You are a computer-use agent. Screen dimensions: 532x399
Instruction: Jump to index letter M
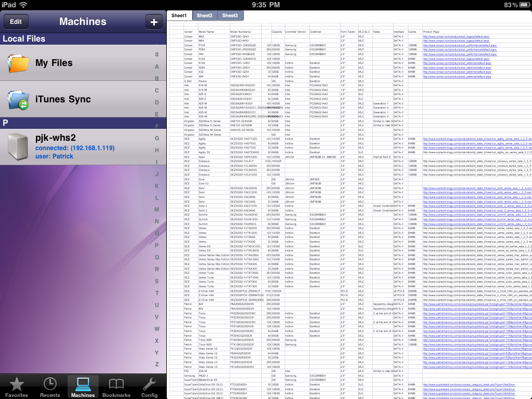click(157, 210)
